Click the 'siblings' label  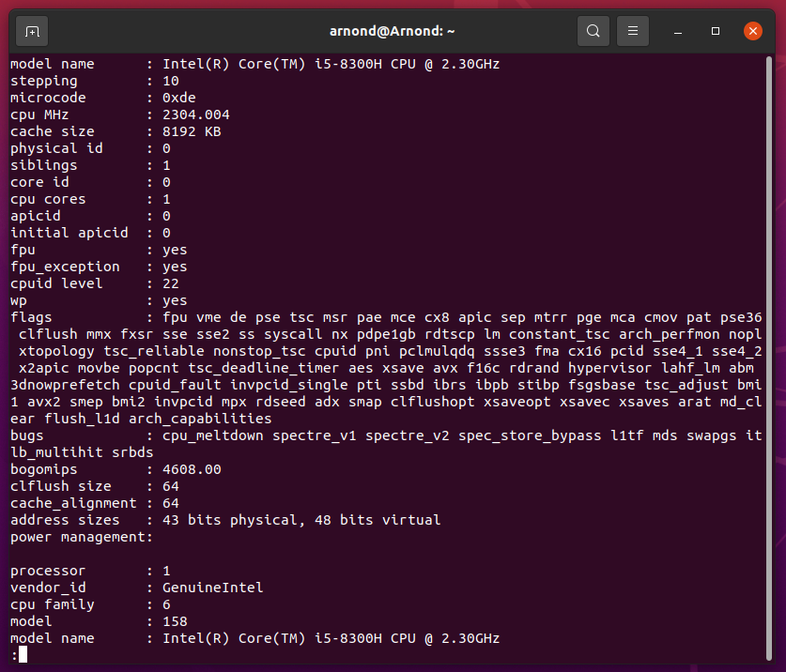tap(44, 165)
